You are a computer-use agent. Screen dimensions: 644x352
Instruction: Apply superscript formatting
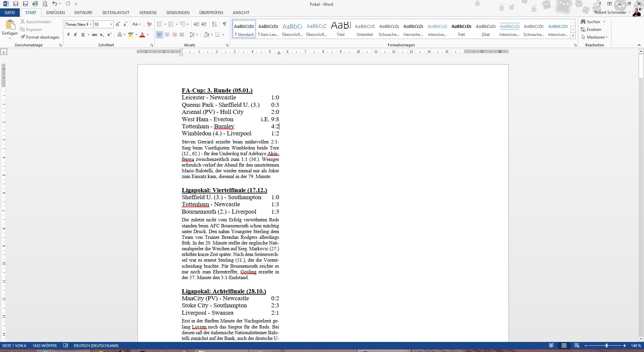click(109, 35)
